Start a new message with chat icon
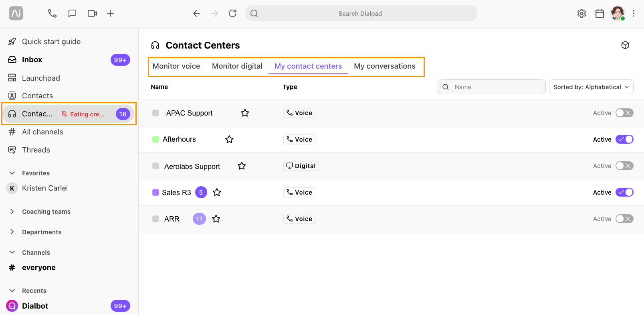 coord(72,13)
